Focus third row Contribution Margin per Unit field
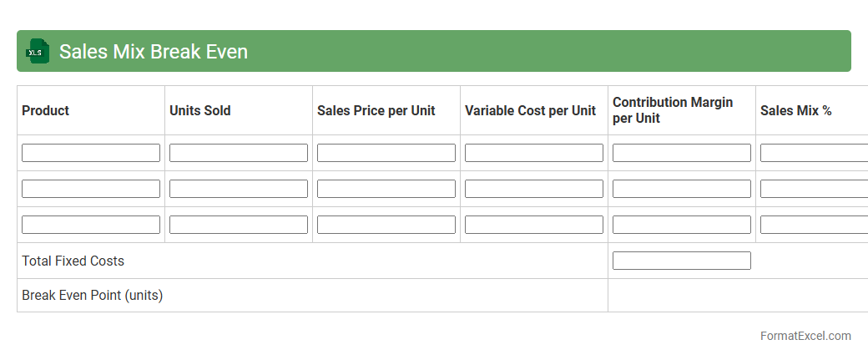The height and width of the screenshot is (360, 868). point(682,225)
